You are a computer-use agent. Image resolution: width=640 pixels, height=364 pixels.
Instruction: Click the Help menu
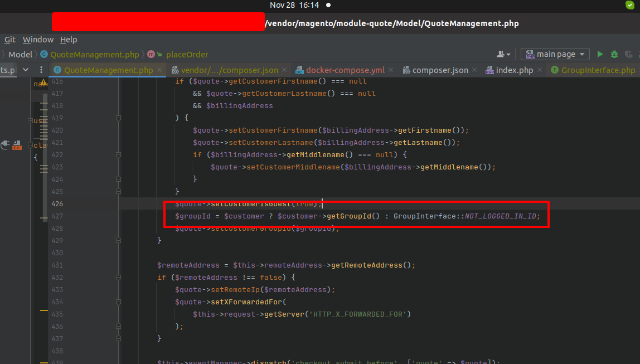69,40
